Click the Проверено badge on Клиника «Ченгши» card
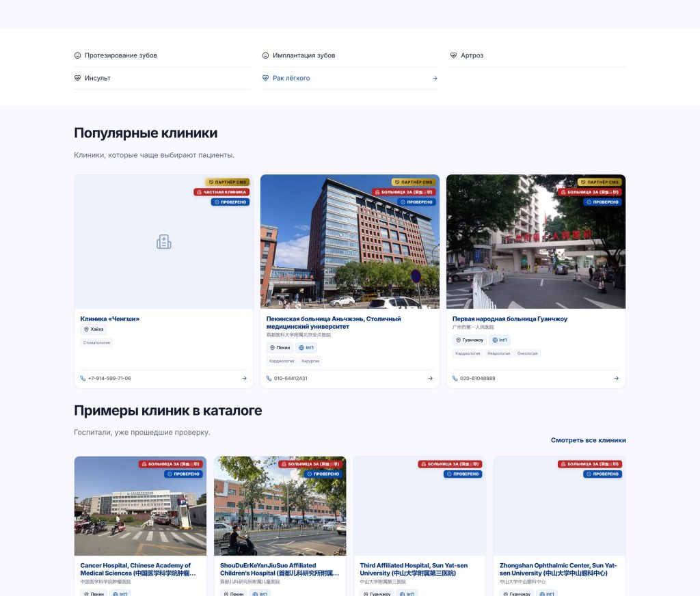 click(x=230, y=202)
